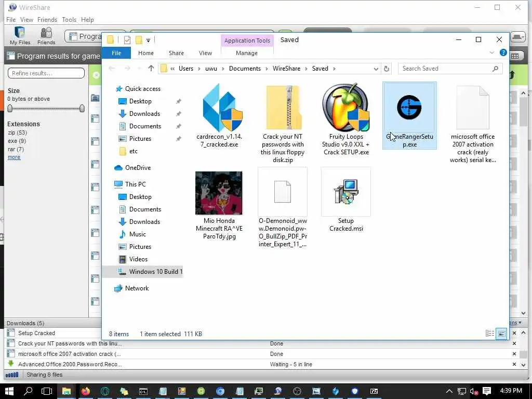Expand path chevron after Documents
532x399 pixels.
267,69
